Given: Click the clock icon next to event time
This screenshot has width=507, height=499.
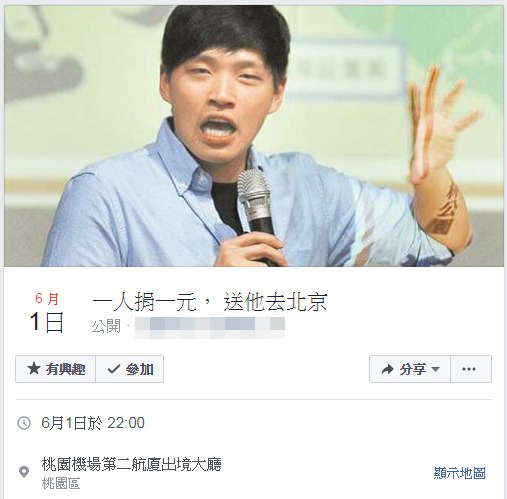Looking at the screenshot, I should pyautogui.click(x=24, y=423).
